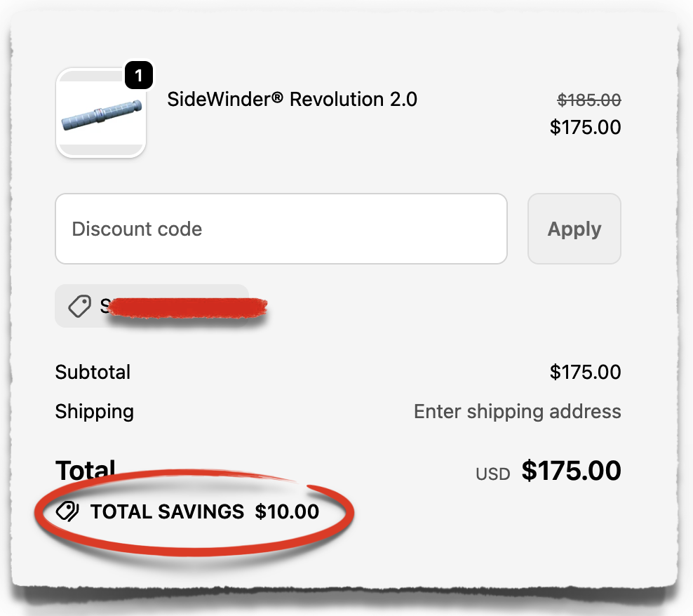Click the bold $175.00 total amount
Viewport: 693px width, 616px height.
tap(571, 470)
